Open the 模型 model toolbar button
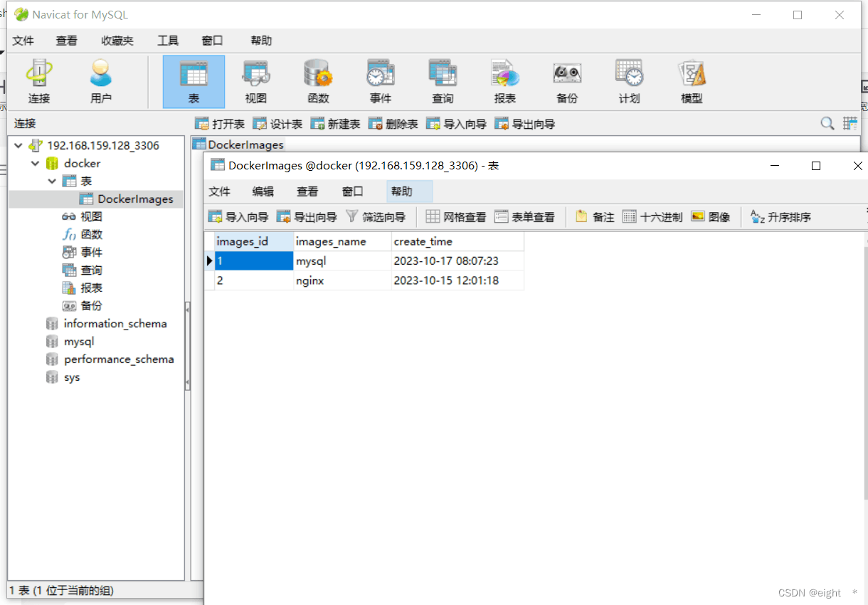This screenshot has width=868, height=605. [x=692, y=81]
